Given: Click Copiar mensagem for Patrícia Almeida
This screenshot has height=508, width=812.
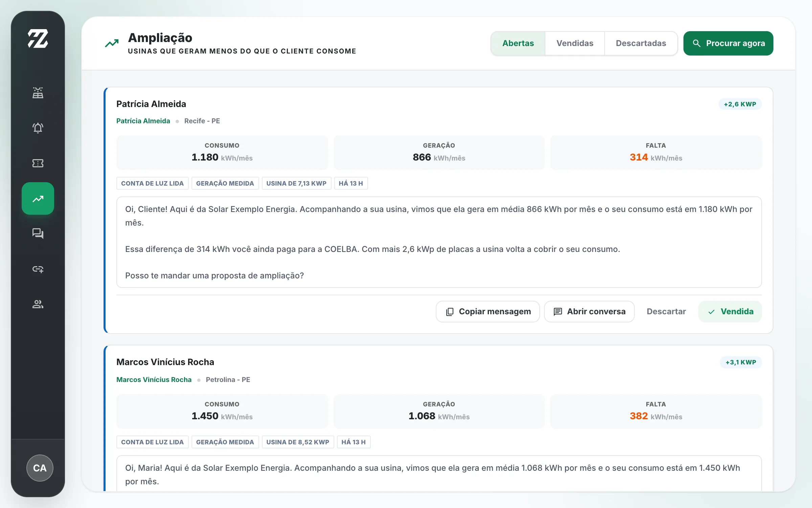Looking at the screenshot, I should 488,312.
